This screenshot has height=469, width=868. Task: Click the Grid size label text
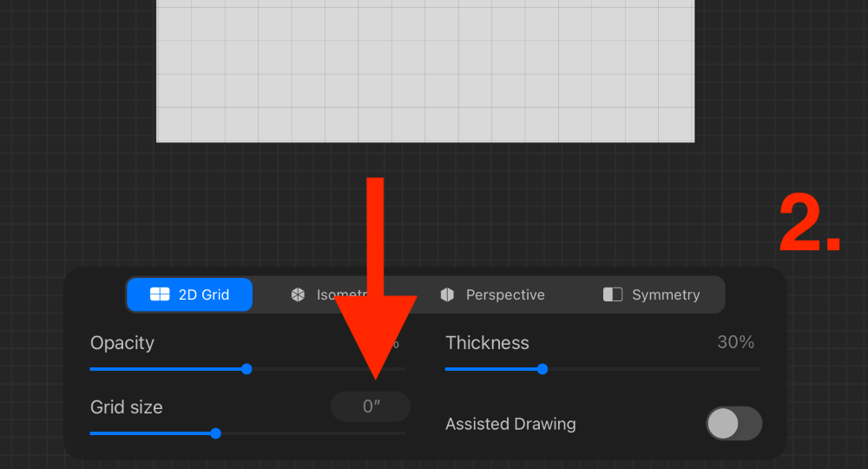(x=127, y=406)
